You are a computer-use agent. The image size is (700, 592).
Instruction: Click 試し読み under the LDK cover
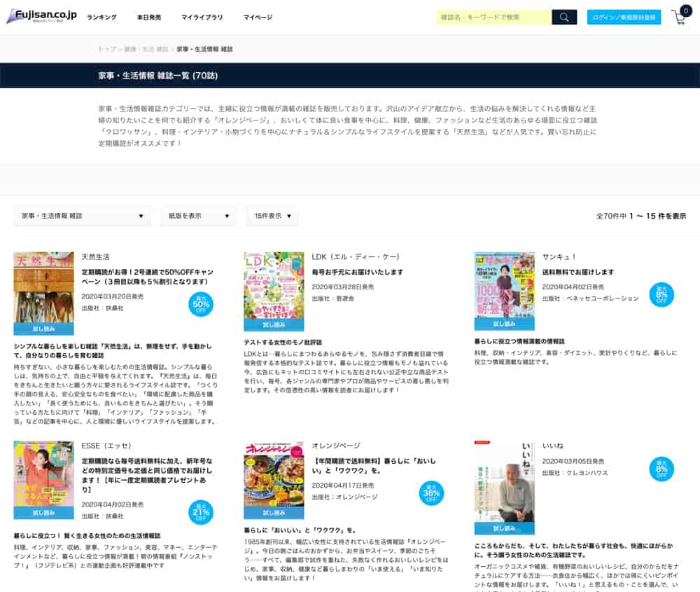click(x=274, y=325)
